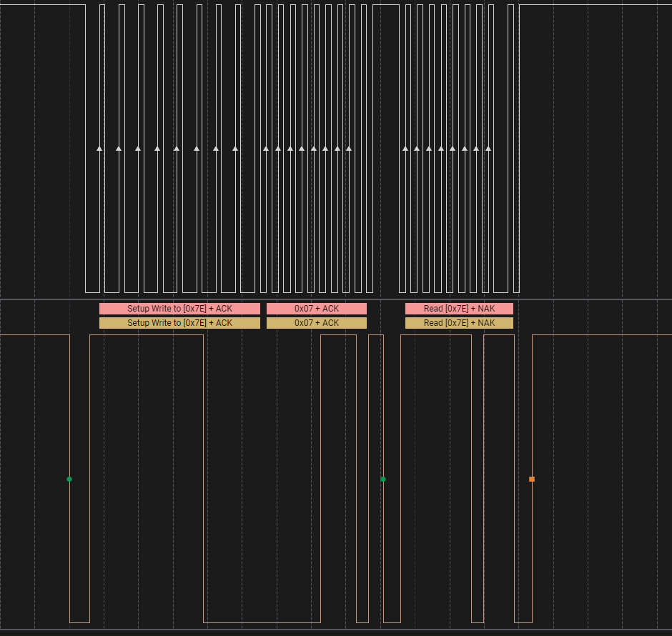Screen dimensions: 672x636
Task: Click the pink "0x07 + ACK" decoded frame
Action: click(317, 309)
